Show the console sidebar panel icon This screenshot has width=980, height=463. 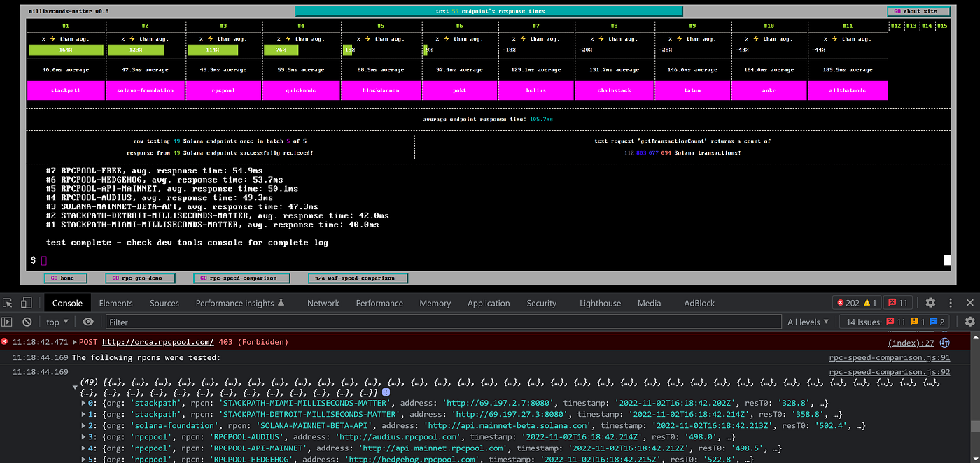pyautogui.click(x=7, y=322)
